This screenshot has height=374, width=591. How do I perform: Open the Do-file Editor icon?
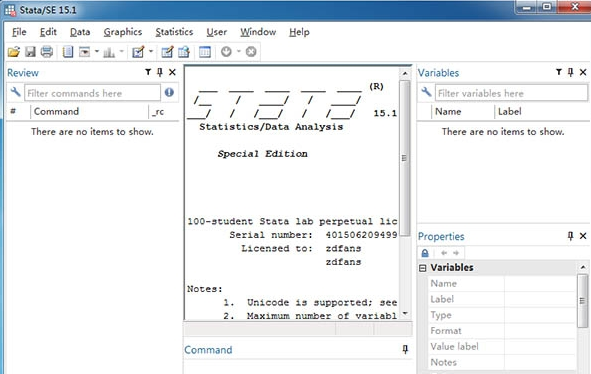click(138, 52)
